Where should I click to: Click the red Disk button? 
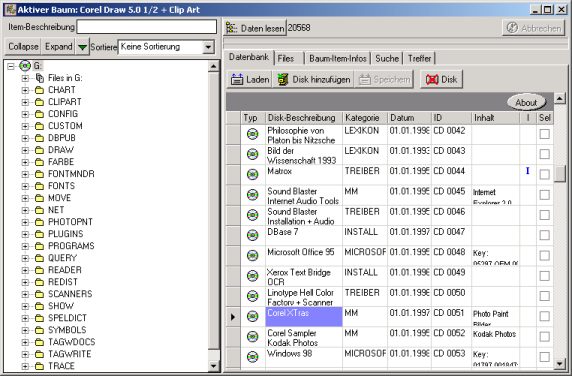coord(441,80)
